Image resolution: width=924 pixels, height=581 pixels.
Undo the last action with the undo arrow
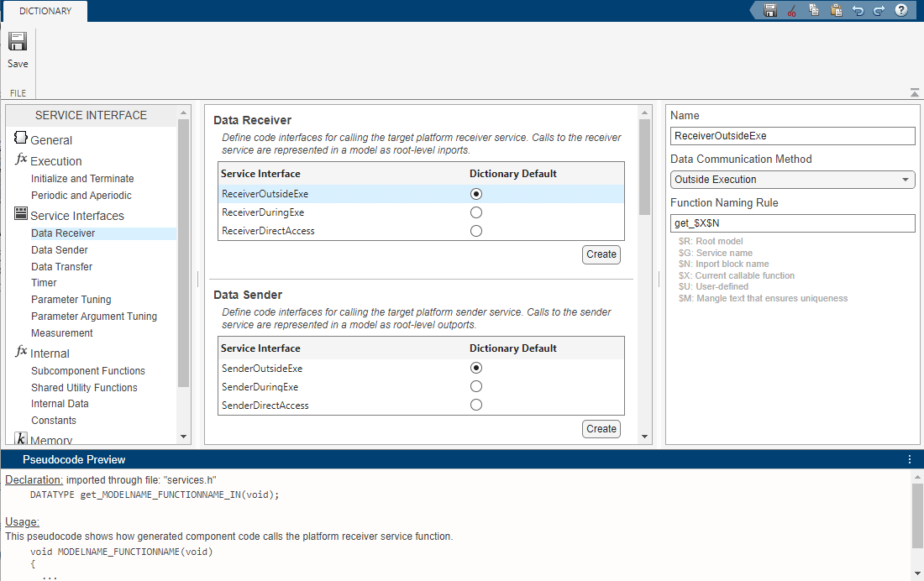click(858, 10)
